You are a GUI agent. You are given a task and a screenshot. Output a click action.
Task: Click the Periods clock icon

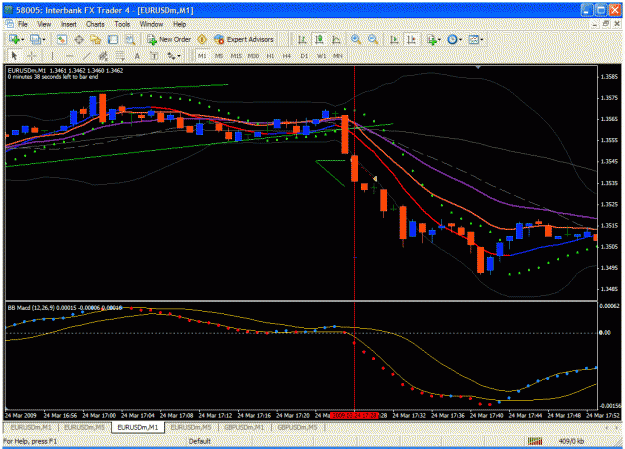tap(452, 39)
